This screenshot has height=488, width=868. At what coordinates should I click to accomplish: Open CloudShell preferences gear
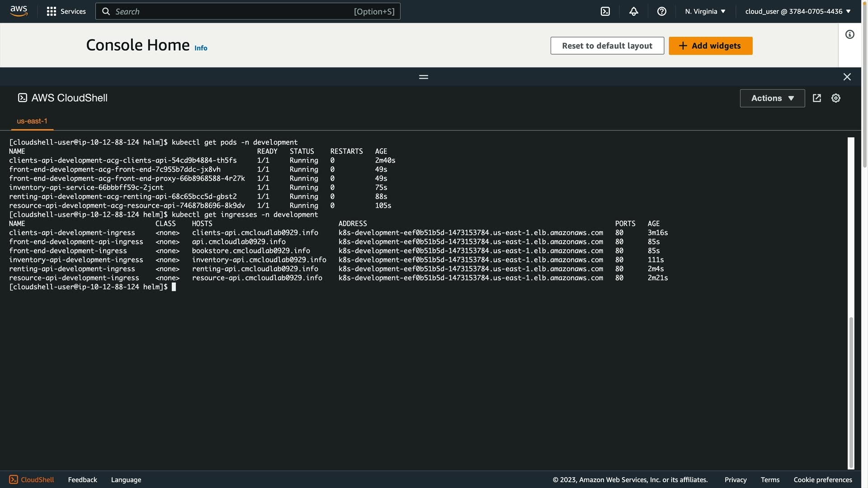pos(835,98)
